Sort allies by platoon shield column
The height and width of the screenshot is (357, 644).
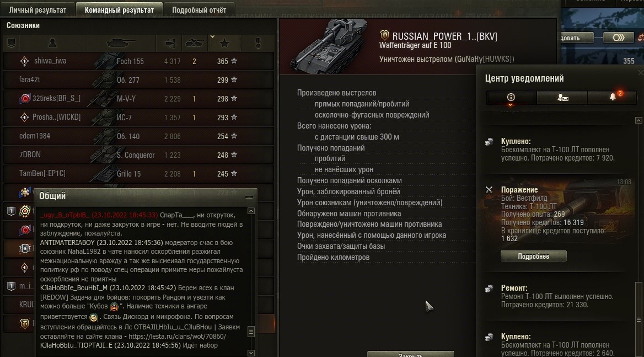11,42
